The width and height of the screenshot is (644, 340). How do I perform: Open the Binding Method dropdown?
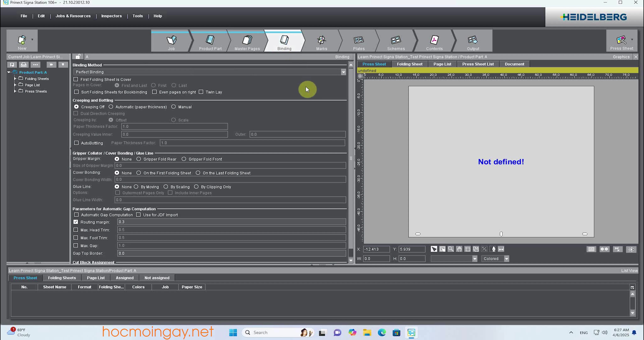(343, 72)
